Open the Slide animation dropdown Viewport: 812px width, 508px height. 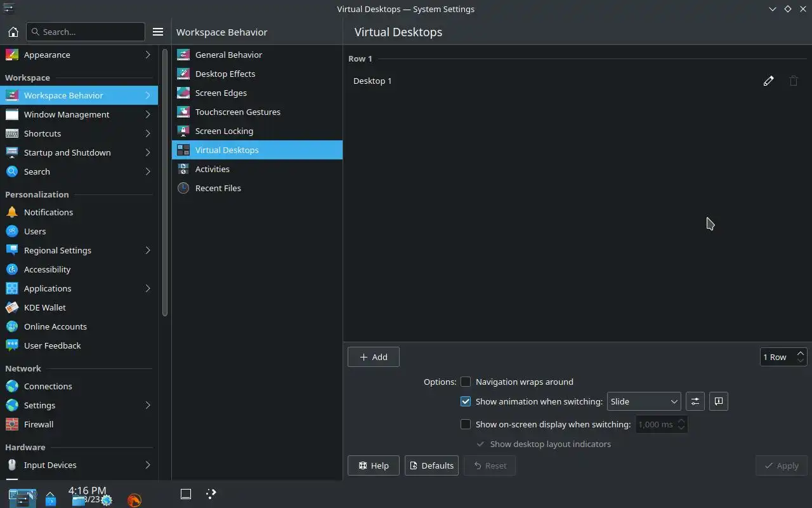644,401
